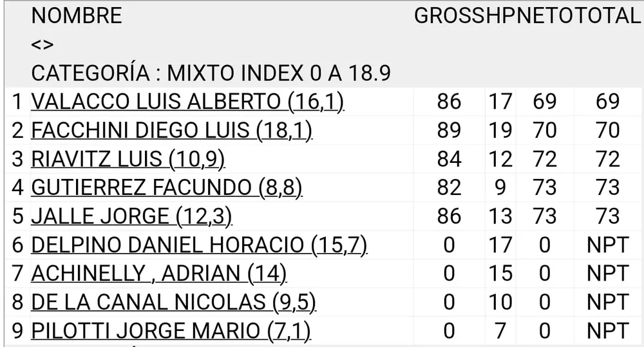Open ACHINELLY, ADRIAN (14) link
The height and width of the screenshot is (347, 644).
point(158,274)
